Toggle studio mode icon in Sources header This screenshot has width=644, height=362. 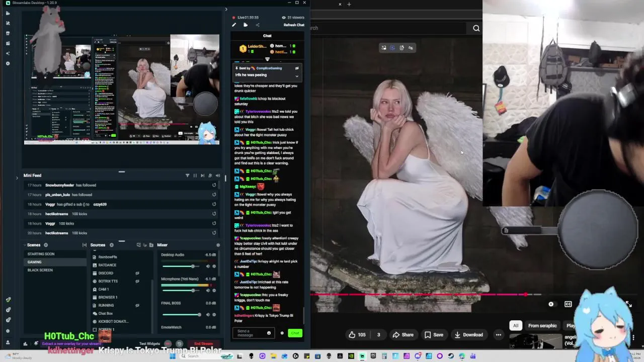pos(138,245)
